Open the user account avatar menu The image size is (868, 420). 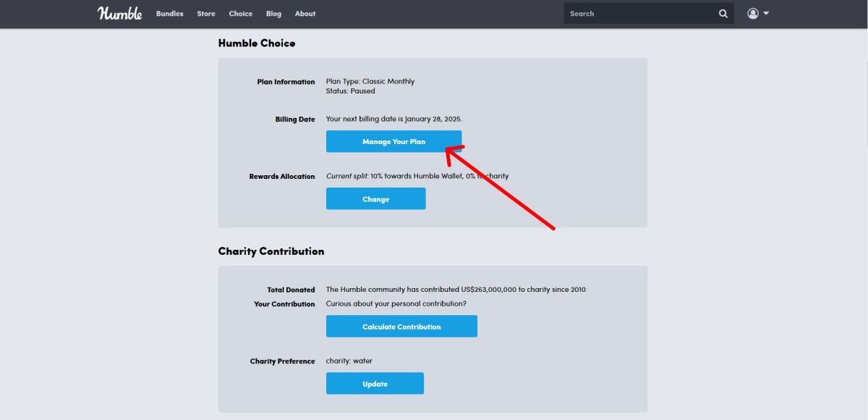[753, 14]
